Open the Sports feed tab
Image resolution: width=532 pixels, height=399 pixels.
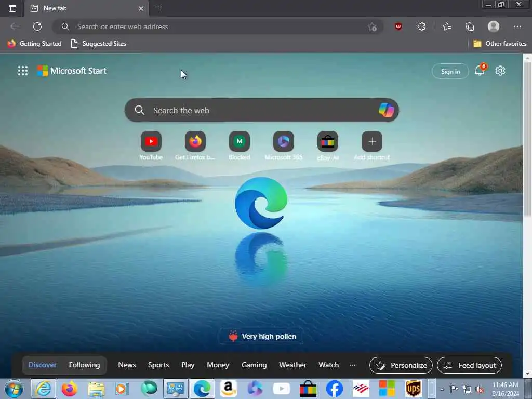[158, 365]
